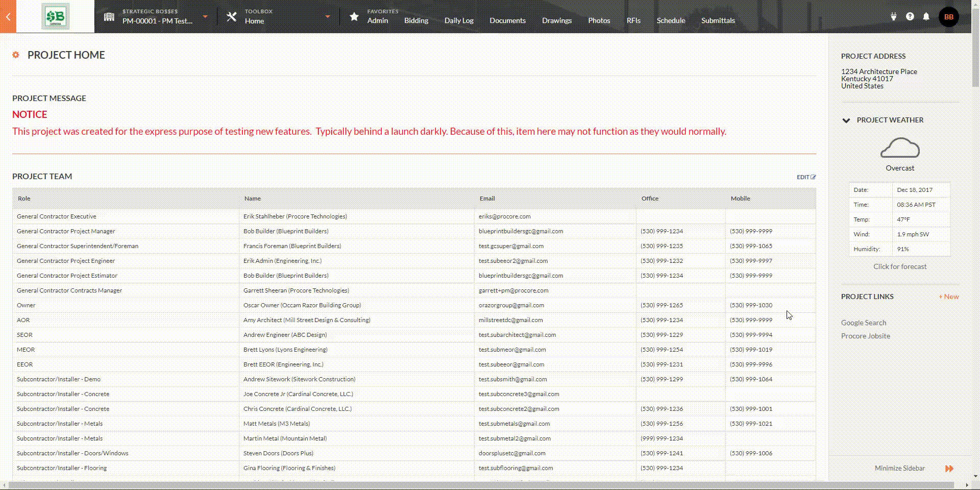The image size is (980, 490).
Task: Open the notifications bell
Action: pos(926,16)
